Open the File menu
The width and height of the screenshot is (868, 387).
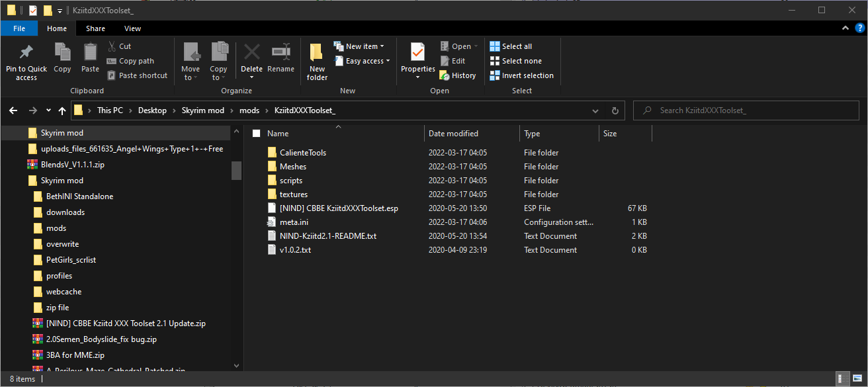19,28
